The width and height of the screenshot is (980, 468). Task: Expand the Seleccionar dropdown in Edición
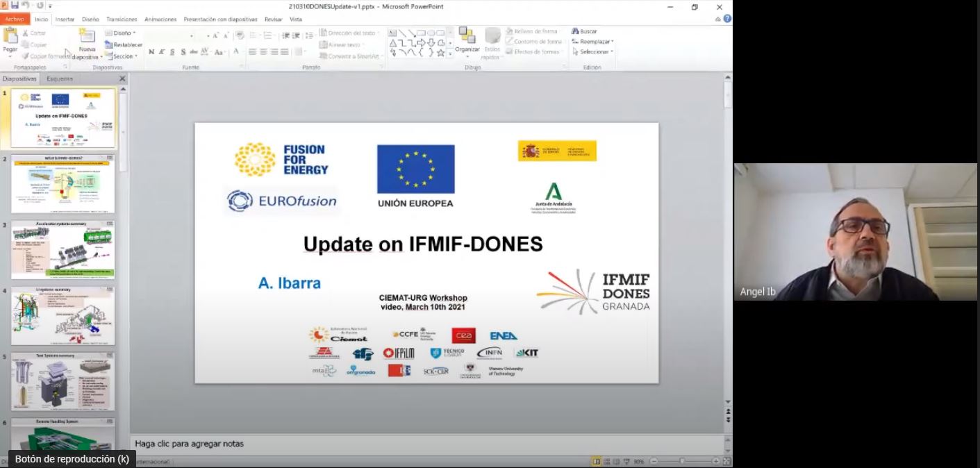click(x=594, y=51)
